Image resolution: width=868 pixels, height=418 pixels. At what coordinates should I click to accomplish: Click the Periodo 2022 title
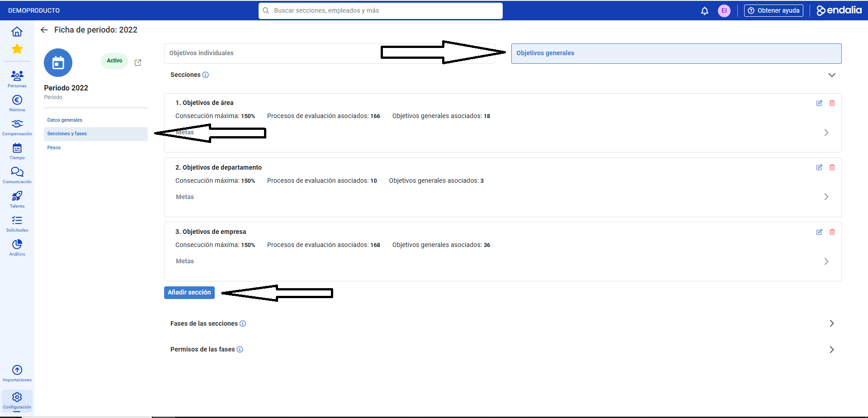(x=66, y=88)
